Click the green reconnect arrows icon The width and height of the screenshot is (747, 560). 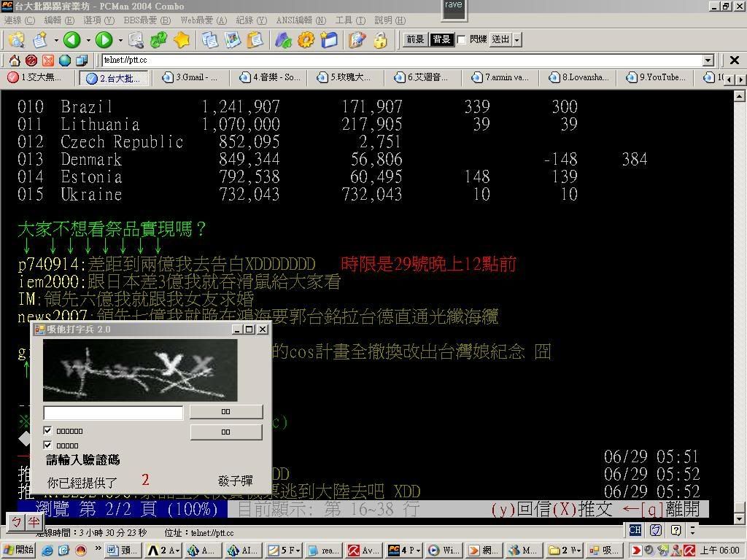[x=158, y=40]
